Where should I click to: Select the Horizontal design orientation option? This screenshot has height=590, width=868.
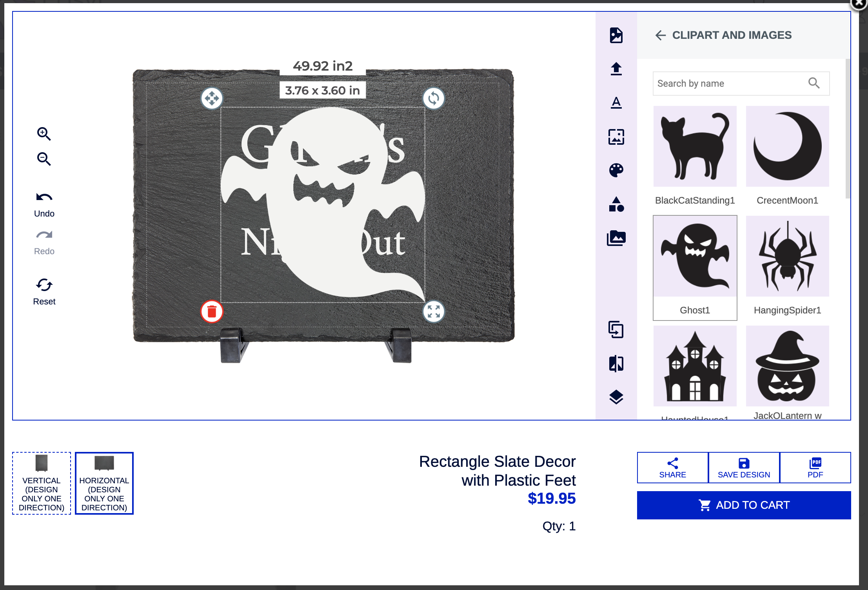coord(104,483)
